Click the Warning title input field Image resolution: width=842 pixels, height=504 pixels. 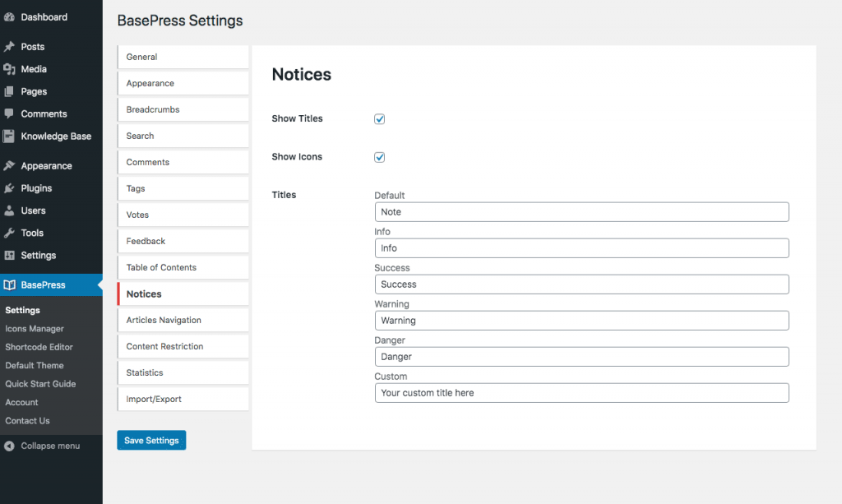click(581, 321)
